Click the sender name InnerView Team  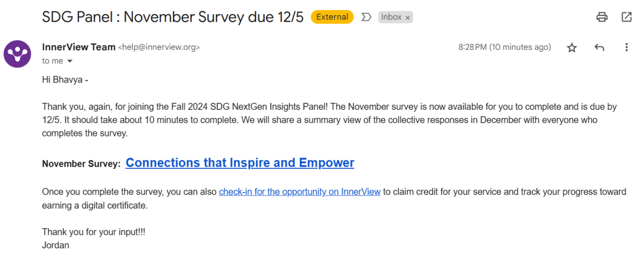[78, 47]
